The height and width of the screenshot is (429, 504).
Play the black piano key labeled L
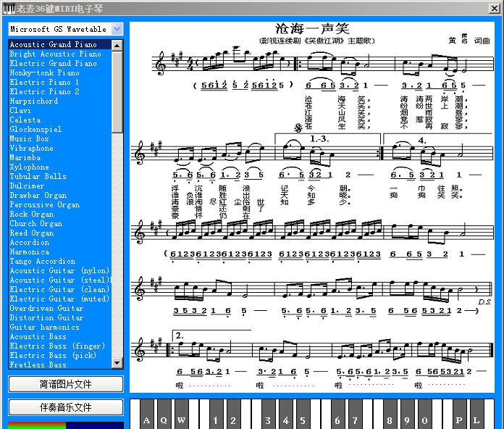[x=476, y=414]
